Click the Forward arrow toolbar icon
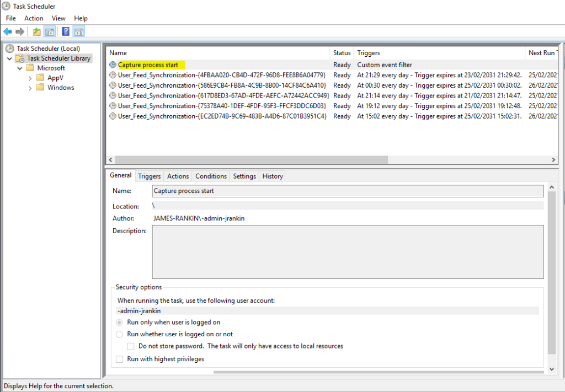Viewport: 565px width, 392px height. click(x=20, y=31)
